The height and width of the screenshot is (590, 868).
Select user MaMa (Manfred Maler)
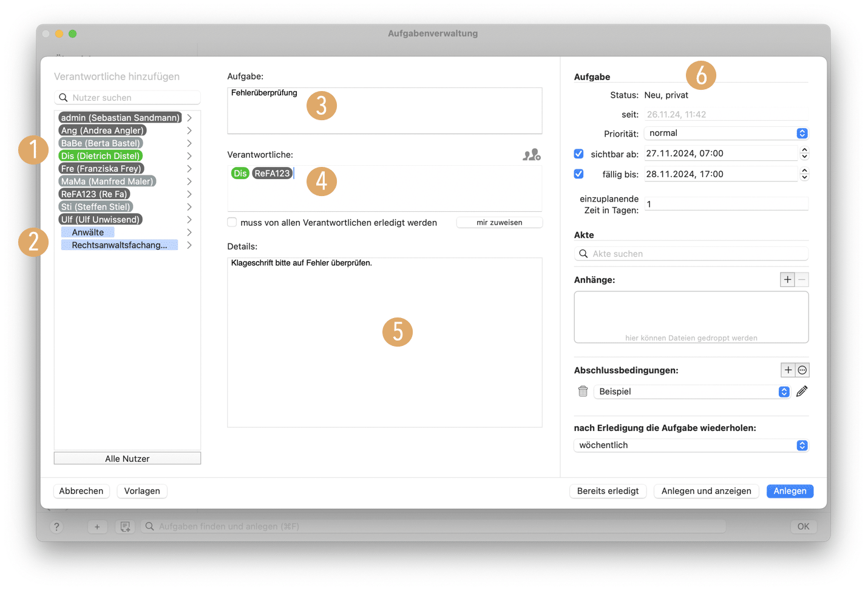107,181
